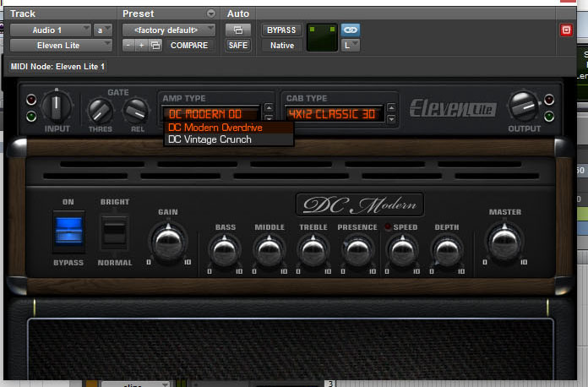This screenshot has height=387, width=588.
Task: Click the MIDDLE knob
Action: [269, 251]
